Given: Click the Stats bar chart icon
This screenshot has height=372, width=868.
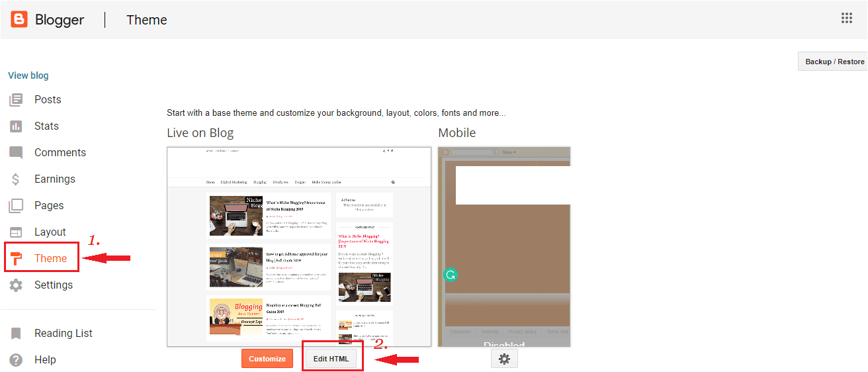Looking at the screenshot, I should tap(16, 126).
